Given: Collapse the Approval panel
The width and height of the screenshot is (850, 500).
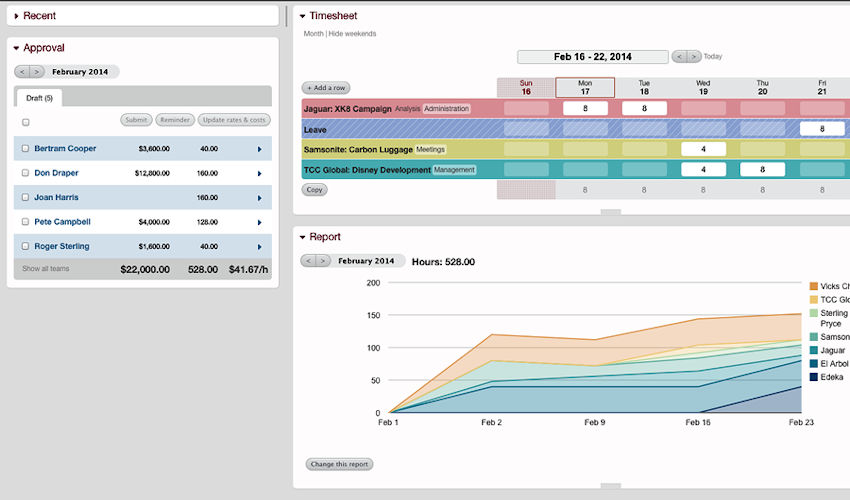Looking at the screenshot, I should (x=17, y=48).
